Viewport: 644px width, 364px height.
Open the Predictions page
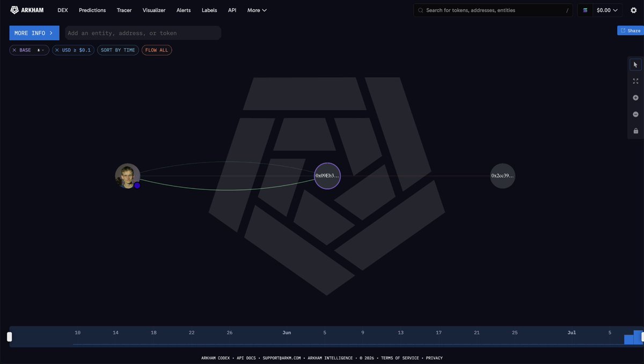click(92, 10)
